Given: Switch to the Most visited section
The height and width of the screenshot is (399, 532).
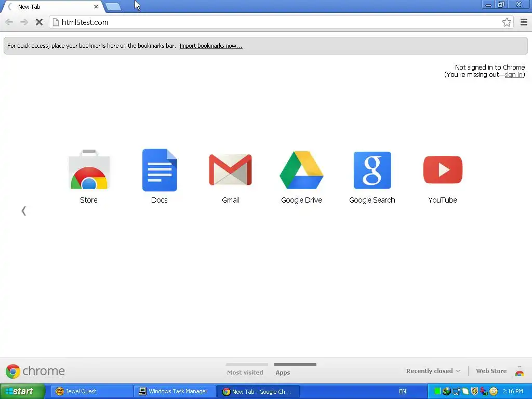Looking at the screenshot, I should [x=245, y=372].
